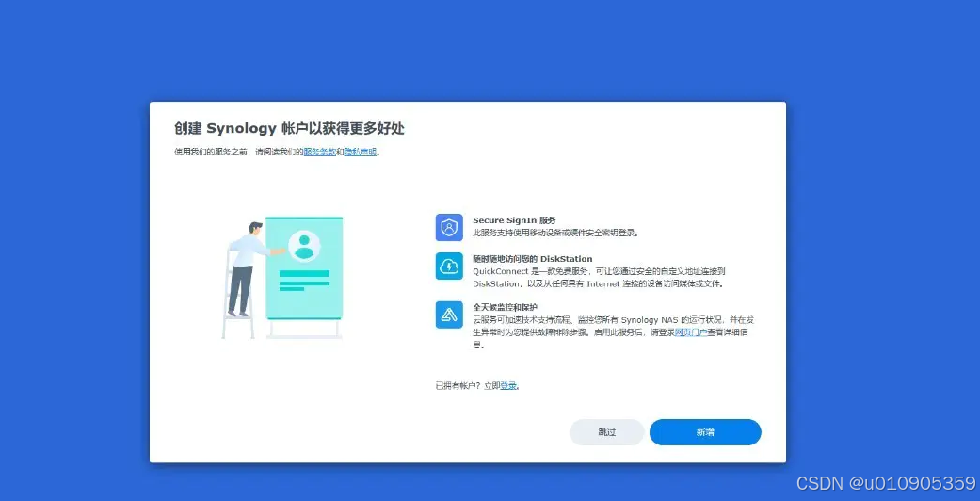
Task: Open the 网页门户 web portal link
Action: [x=691, y=332]
